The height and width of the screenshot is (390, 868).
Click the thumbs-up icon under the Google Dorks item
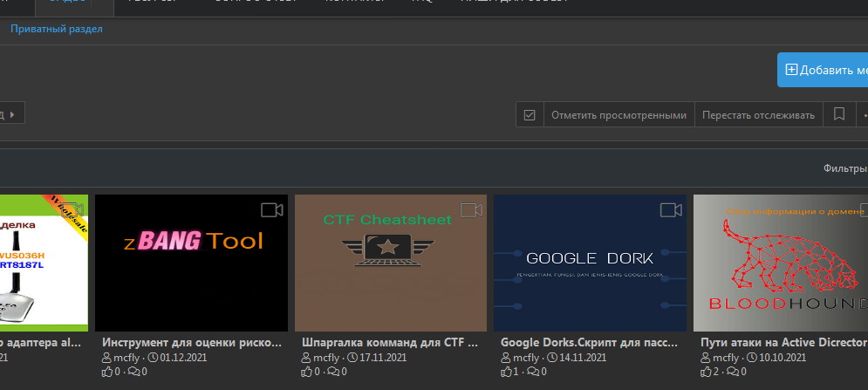click(507, 371)
